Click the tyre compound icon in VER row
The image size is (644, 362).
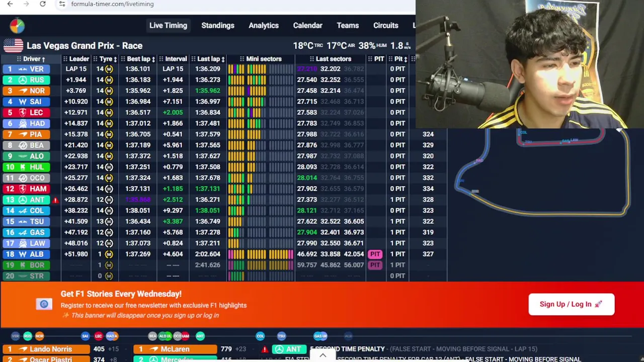point(109,69)
